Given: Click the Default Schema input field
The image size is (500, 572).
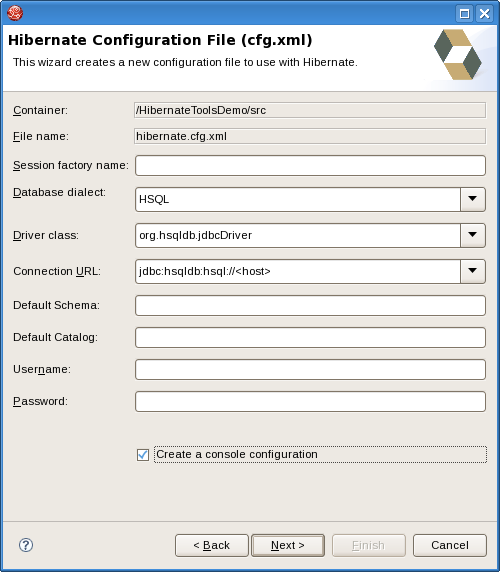Looking at the screenshot, I should click(x=310, y=305).
